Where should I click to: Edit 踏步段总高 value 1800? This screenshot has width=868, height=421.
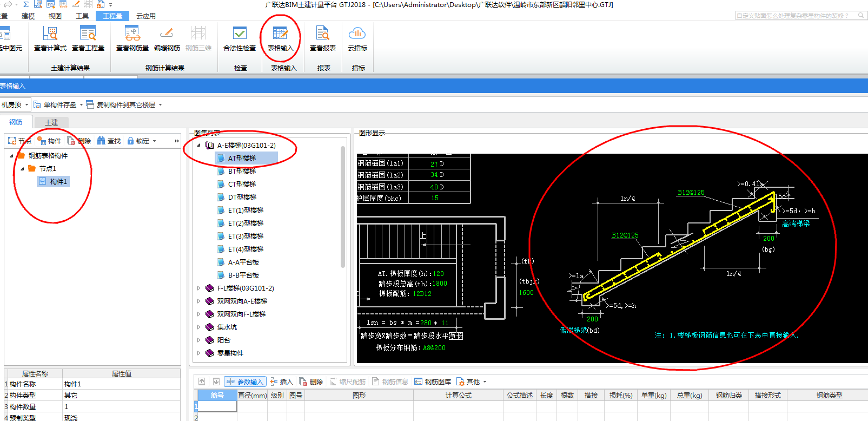[x=439, y=284]
